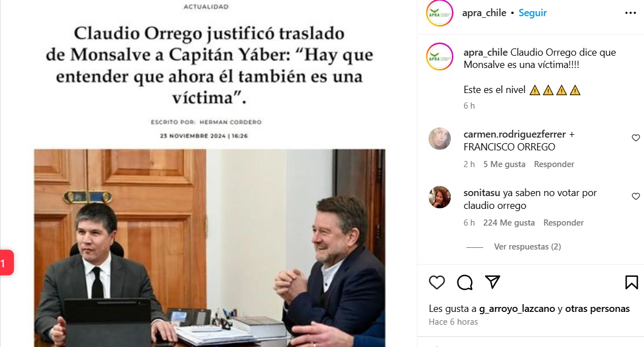View the 5 Me gusta likes list
The width and height of the screenshot is (644, 347).
tap(504, 164)
